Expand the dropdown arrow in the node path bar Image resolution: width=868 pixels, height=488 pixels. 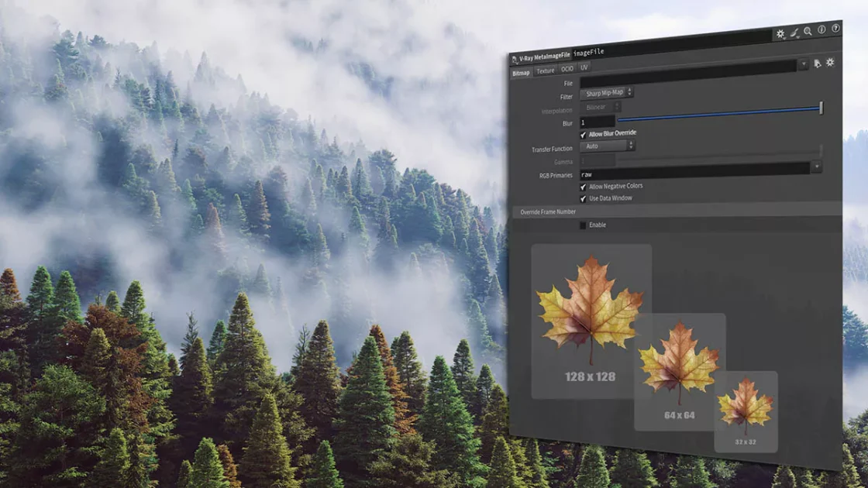[803, 64]
